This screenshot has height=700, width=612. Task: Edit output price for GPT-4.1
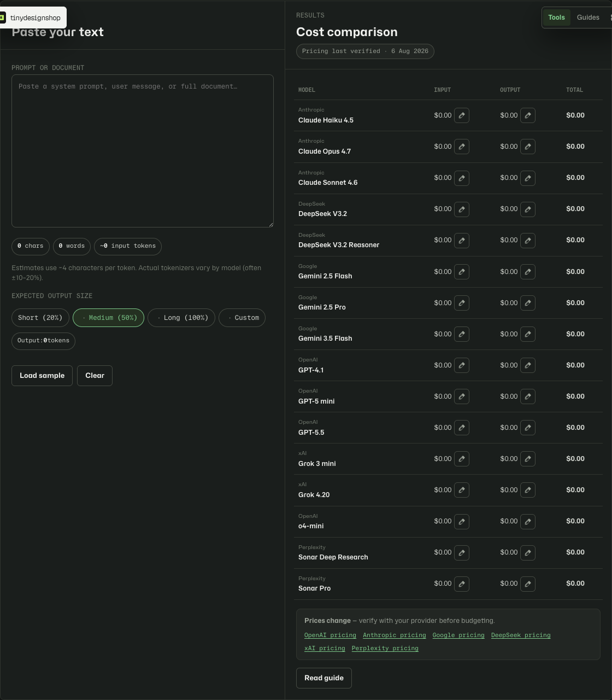pyautogui.click(x=528, y=365)
